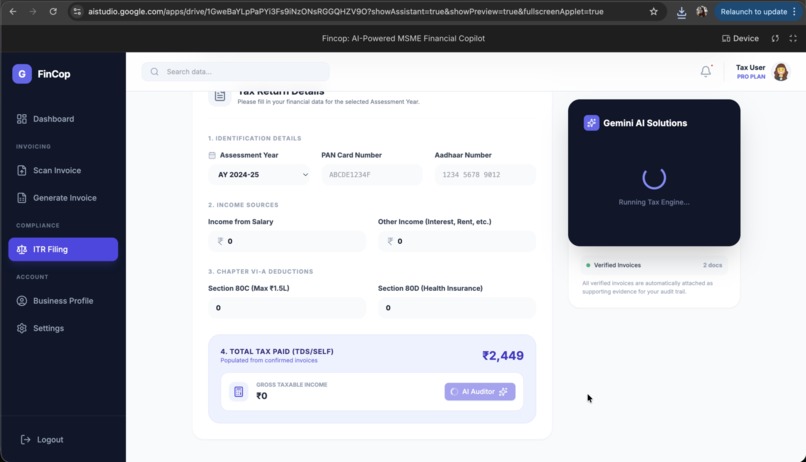Click the Gemini AI Solutions sparkle icon
The width and height of the screenshot is (806, 462).
point(591,123)
